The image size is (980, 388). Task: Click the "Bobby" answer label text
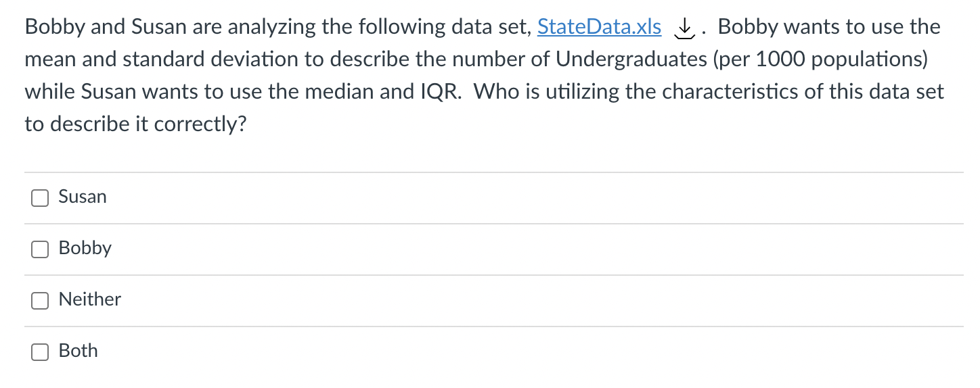pyautogui.click(x=85, y=248)
